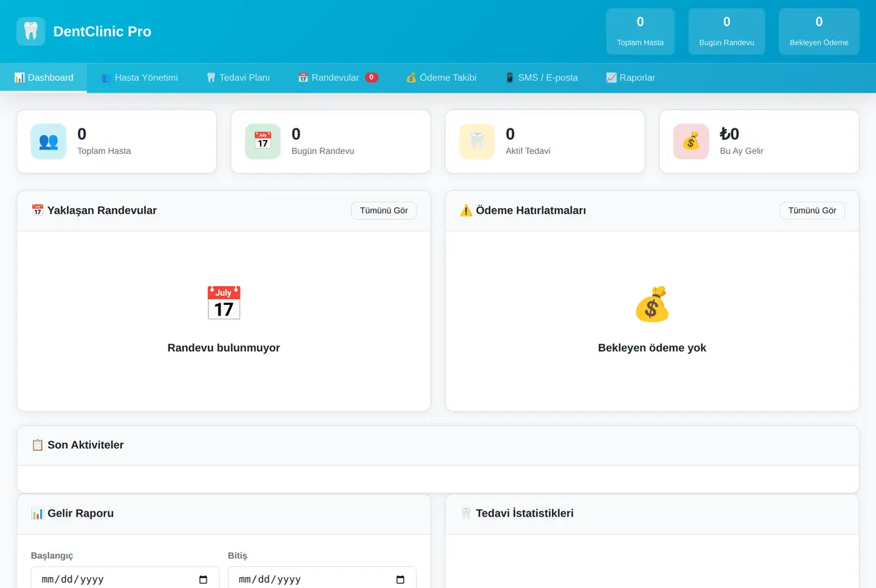
Task: Click the large money bag above Bekleyen ödeme yok
Action: click(652, 303)
